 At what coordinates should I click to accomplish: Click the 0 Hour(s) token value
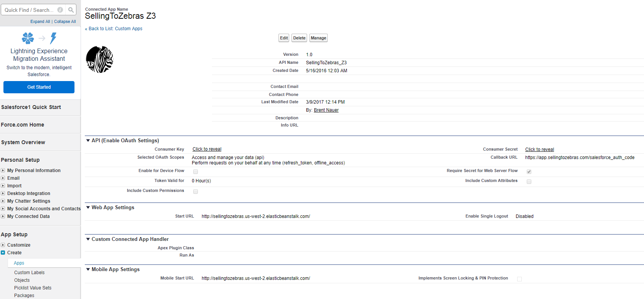pos(201,181)
